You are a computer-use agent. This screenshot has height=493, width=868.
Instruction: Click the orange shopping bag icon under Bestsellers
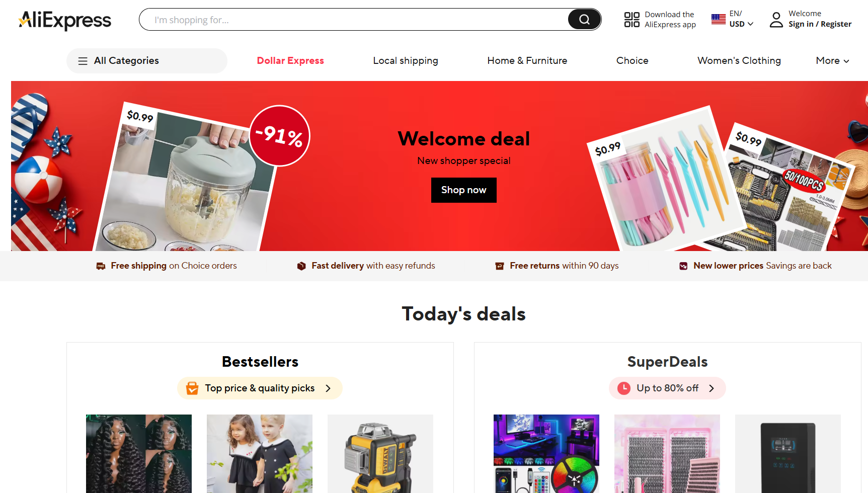tap(192, 388)
